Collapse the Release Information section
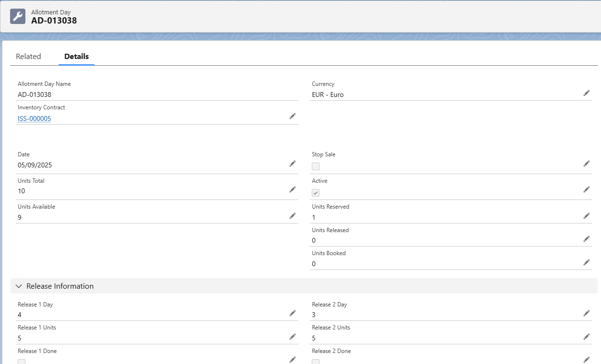This screenshot has width=601, height=364. [19, 286]
